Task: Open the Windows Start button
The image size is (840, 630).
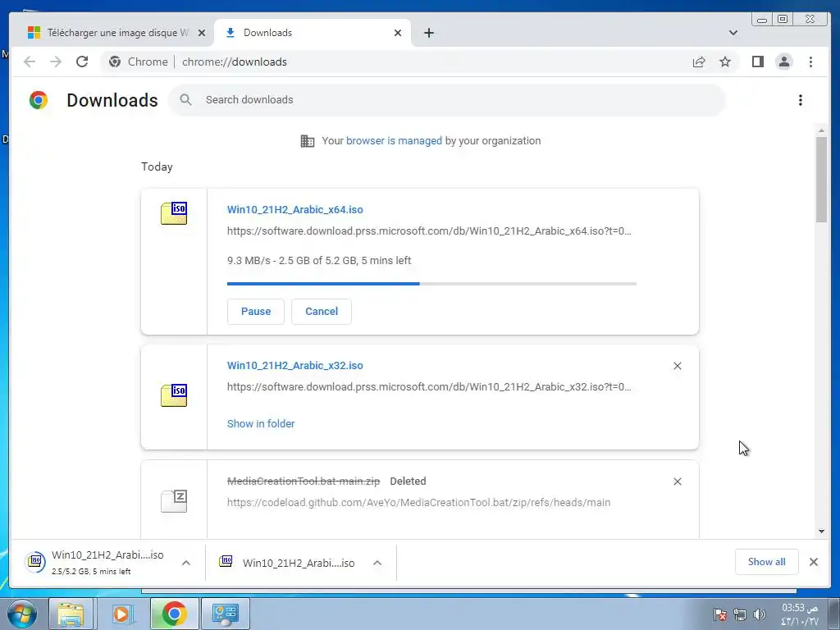Action: click(21, 614)
